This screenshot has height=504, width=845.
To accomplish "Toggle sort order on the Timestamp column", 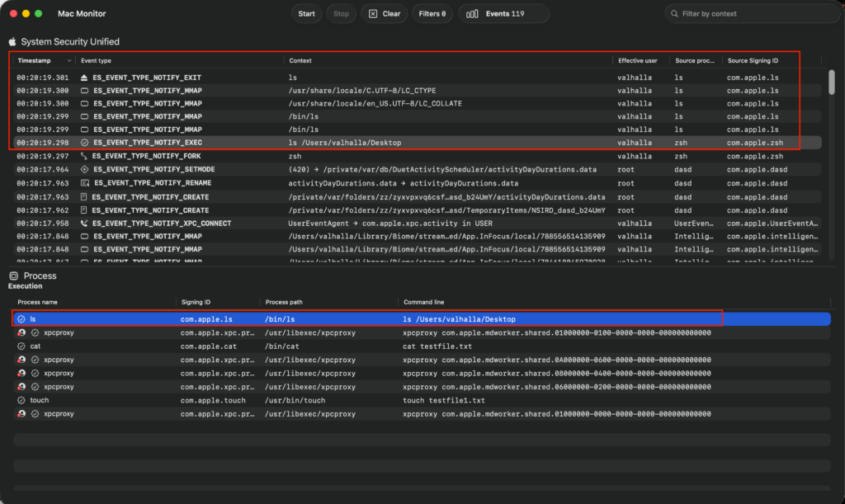I will 34,60.
